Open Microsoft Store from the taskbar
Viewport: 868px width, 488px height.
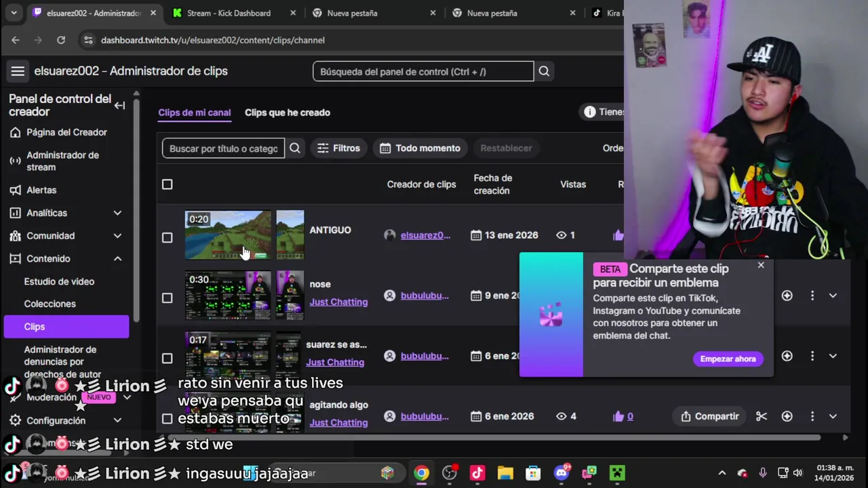point(533,473)
